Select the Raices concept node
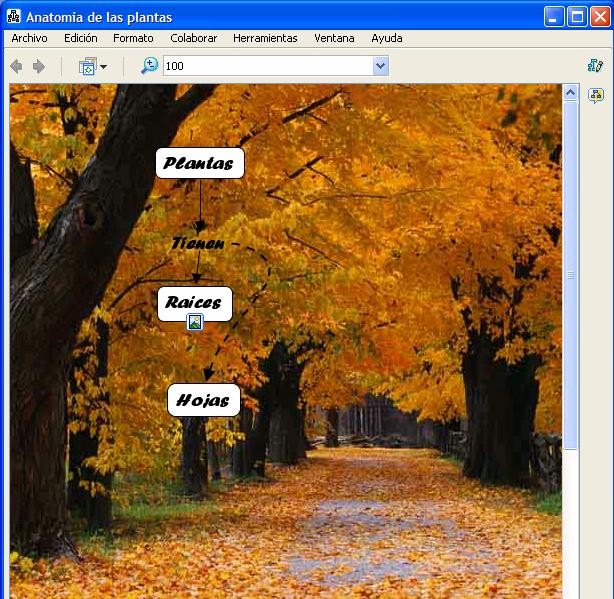 [x=195, y=303]
